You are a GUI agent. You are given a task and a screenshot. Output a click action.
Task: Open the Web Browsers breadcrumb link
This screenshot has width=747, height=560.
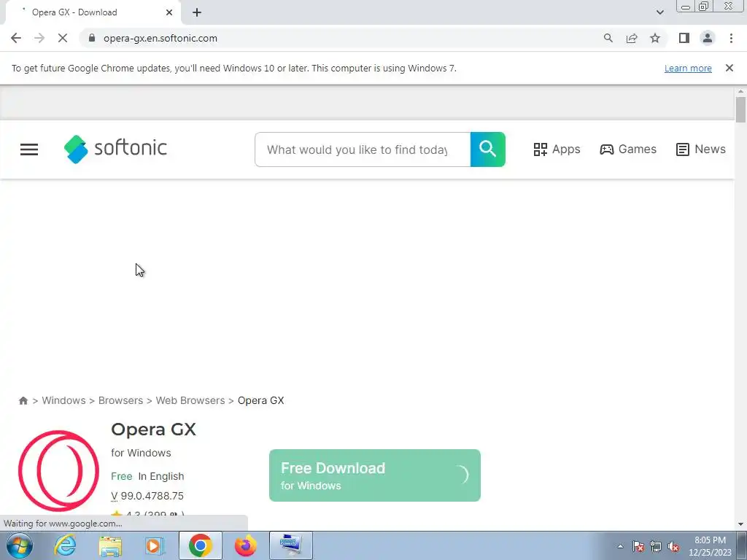click(190, 400)
